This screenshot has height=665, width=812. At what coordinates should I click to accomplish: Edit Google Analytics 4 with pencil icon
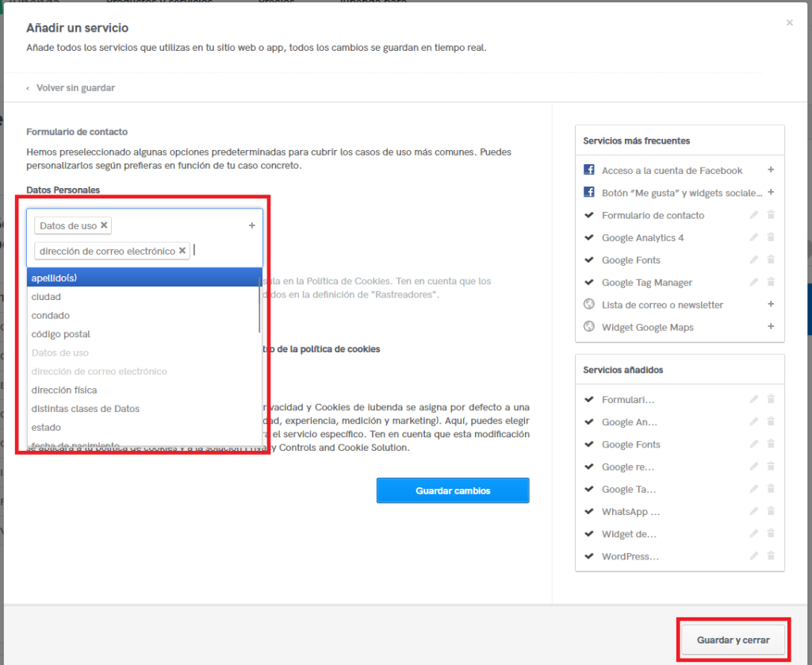754,237
